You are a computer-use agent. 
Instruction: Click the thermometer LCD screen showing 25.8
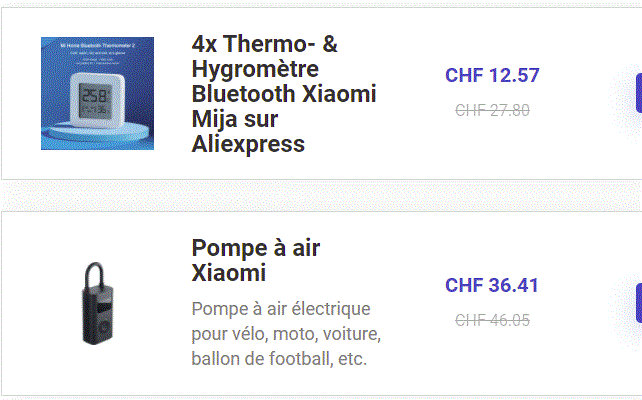click(x=95, y=100)
